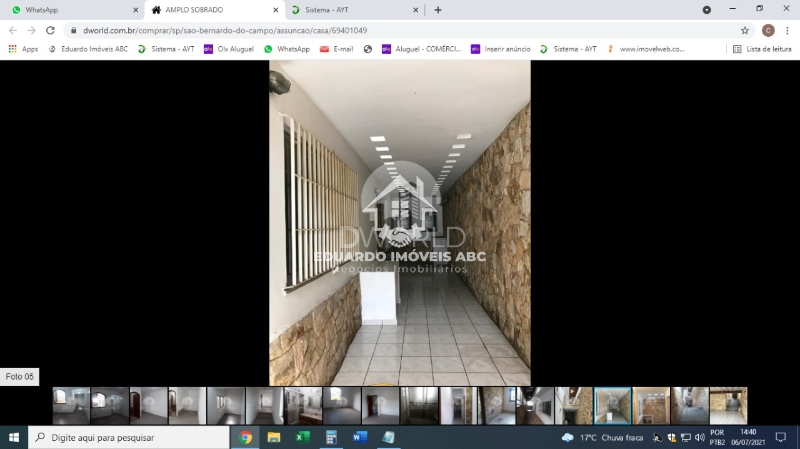The width and height of the screenshot is (800, 449).
Task: Select the AMPLO SOBRADO browser tab
Action: click(214, 10)
